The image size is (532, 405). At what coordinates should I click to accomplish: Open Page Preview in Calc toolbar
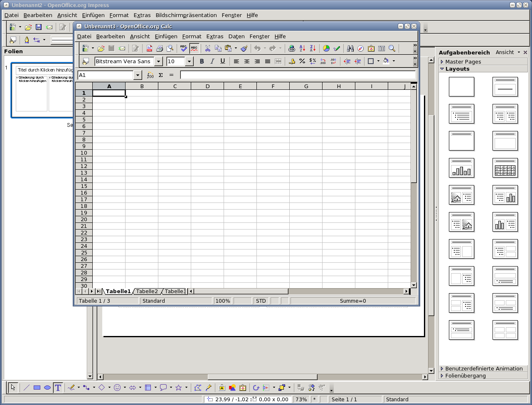[x=170, y=48]
